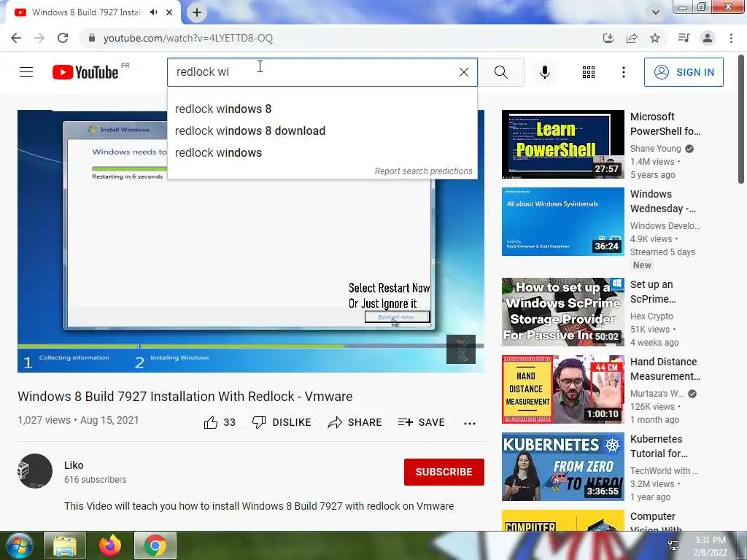This screenshot has height=560, width=747.
Task: Open "Windows Wednesday -..." video title
Action: [x=662, y=201]
